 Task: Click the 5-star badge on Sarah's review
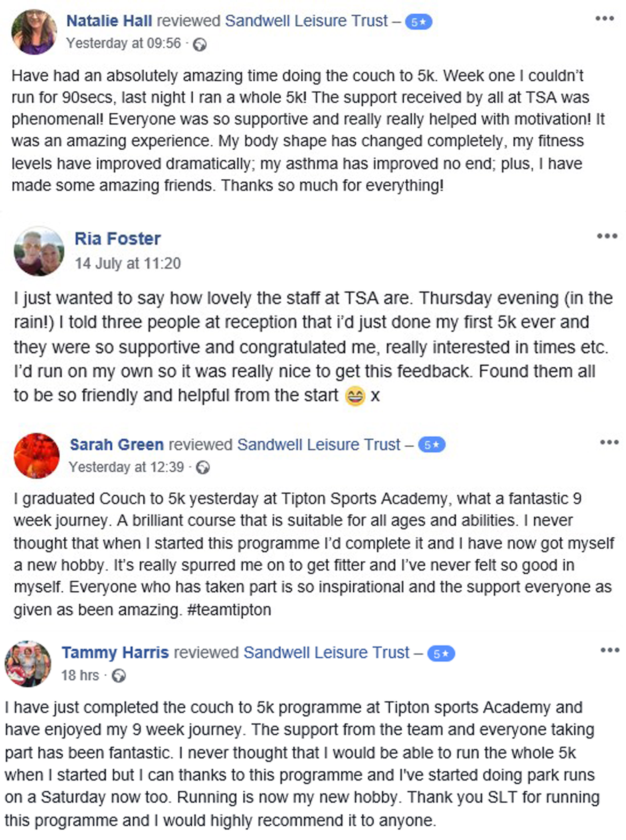432,445
